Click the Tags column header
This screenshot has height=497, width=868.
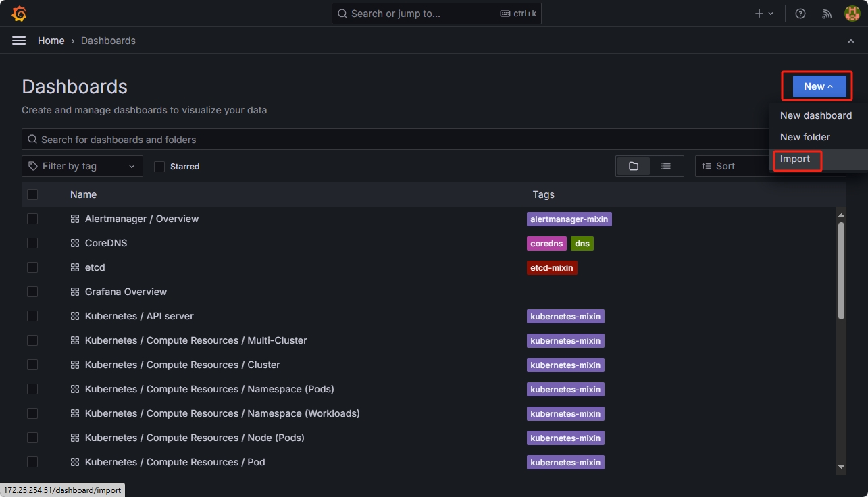[x=543, y=194]
